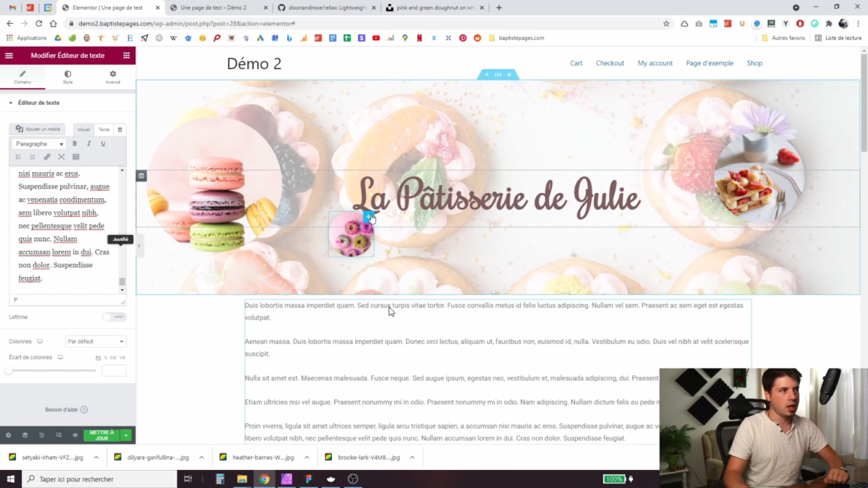Open the My account menu link
This screenshot has width=868, height=488.
pyautogui.click(x=655, y=63)
